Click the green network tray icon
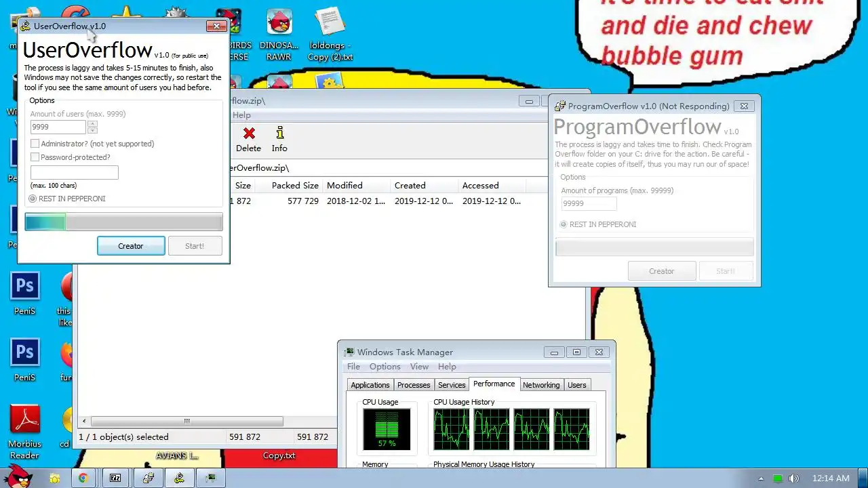This screenshot has height=488, width=868. [778, 479]
